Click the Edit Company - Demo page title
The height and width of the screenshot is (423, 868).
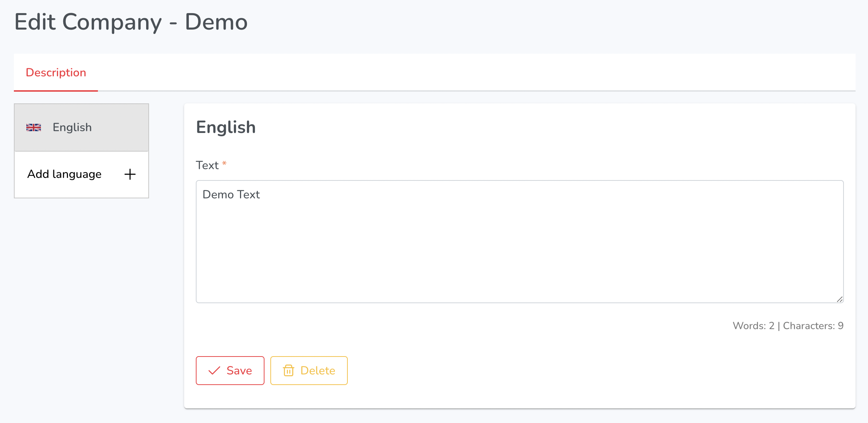click(x=131, y=22)
